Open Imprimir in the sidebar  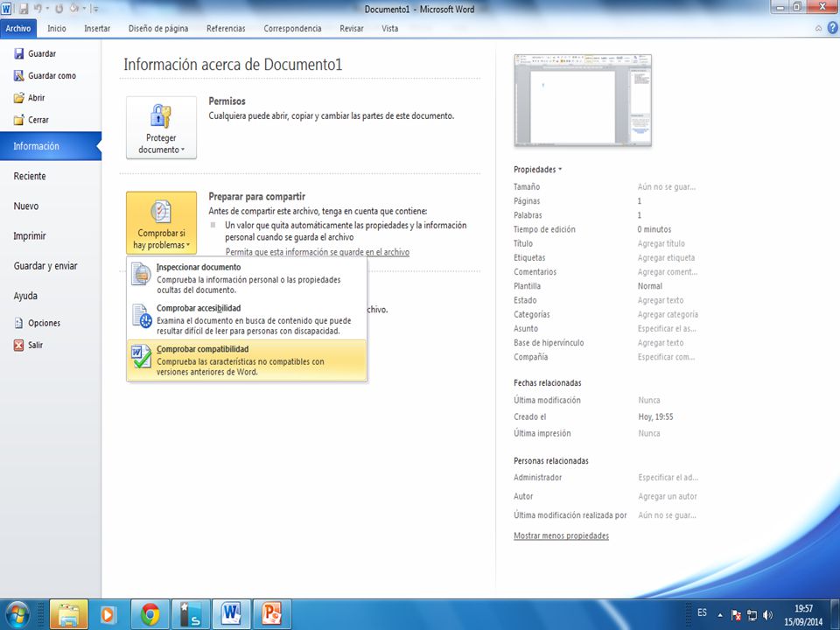[51, 236]
